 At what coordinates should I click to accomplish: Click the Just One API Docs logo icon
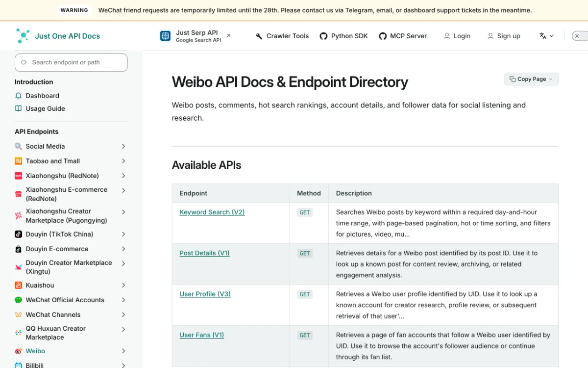(x=23, y=36)
